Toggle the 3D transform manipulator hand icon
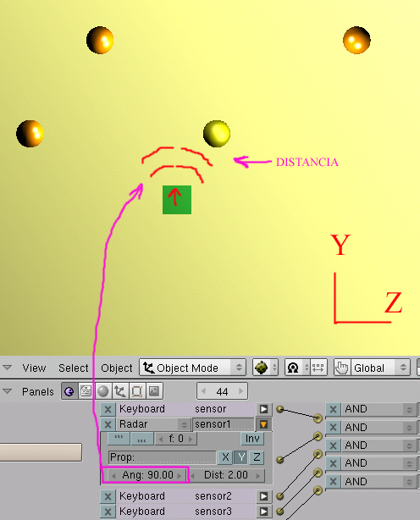This screenshot has width=420, height=520. click(x=342, y=368)
